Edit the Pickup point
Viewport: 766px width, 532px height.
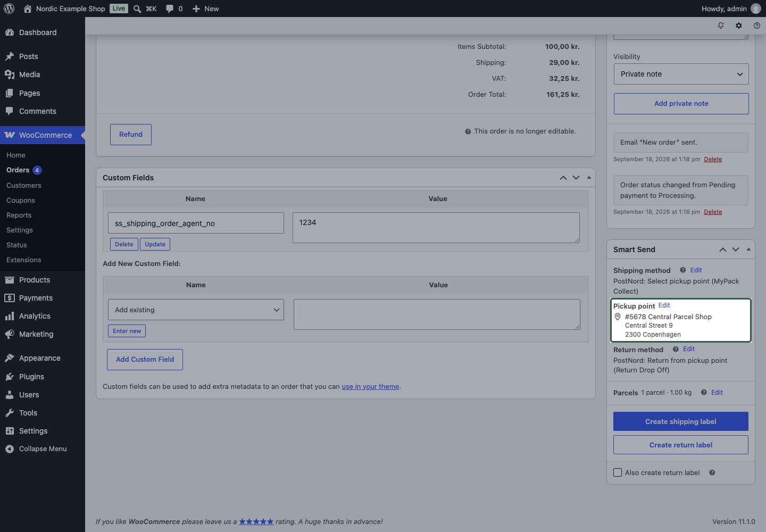[664, 305]
